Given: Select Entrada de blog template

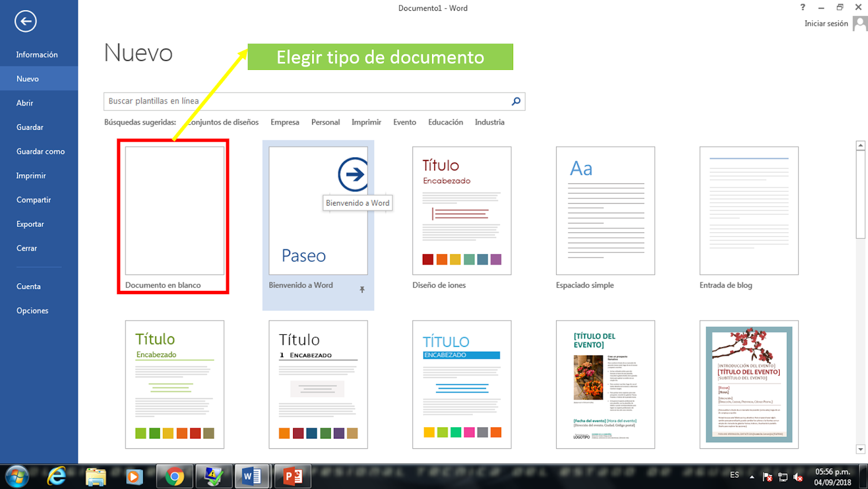Looking at the screenshot, I should point(749,211).
